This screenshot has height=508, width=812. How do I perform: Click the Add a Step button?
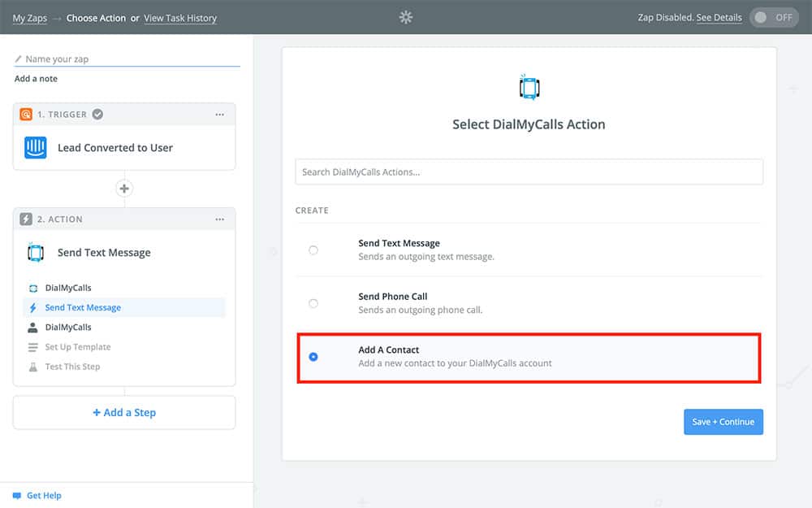click(124, 413)
